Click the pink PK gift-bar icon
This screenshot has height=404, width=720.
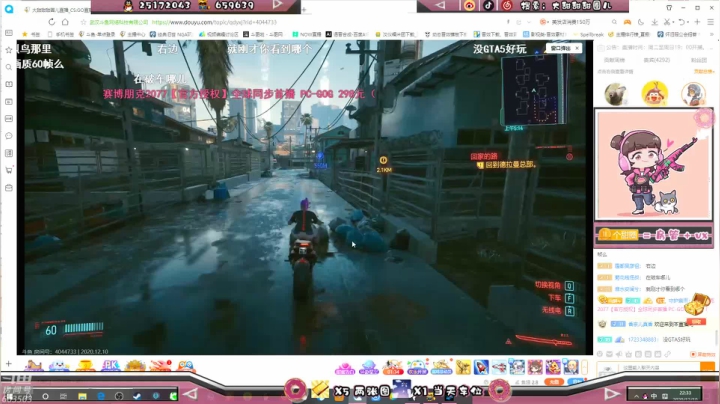[110, 366]
